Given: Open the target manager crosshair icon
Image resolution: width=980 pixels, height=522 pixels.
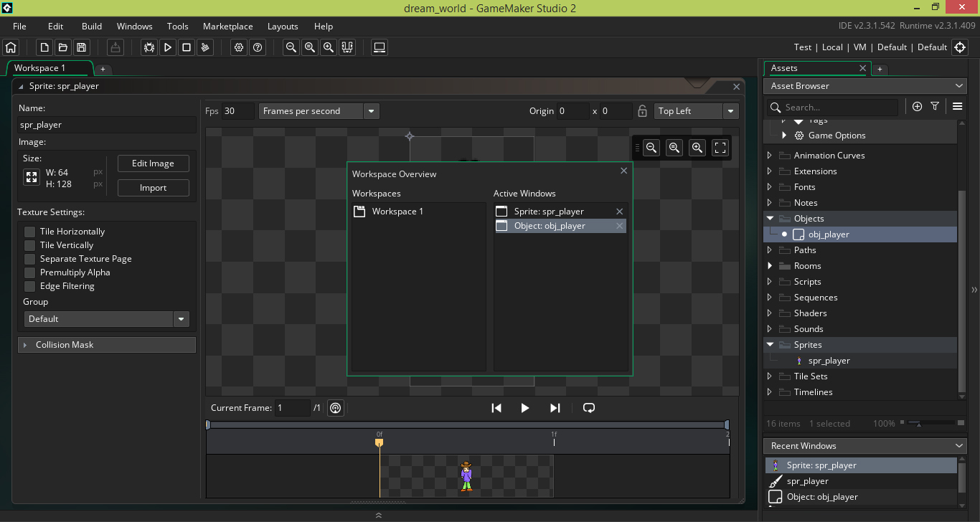Looking at the screenshot, I should pyautogui.click(x=960, y=47).
